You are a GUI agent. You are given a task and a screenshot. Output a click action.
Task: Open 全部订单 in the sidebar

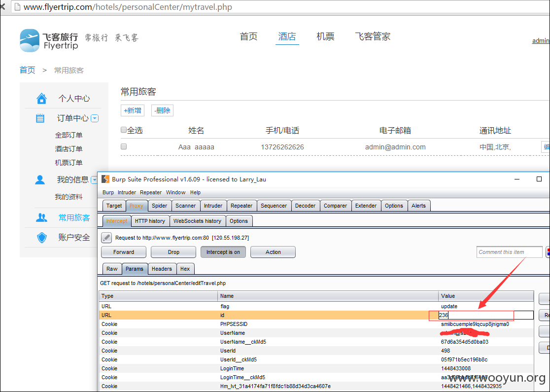69,135
